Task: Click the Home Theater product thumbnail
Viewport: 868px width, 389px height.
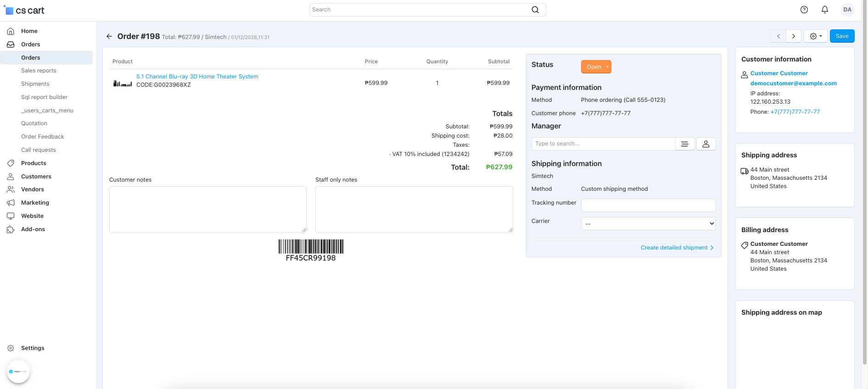Action: (123, 83)
